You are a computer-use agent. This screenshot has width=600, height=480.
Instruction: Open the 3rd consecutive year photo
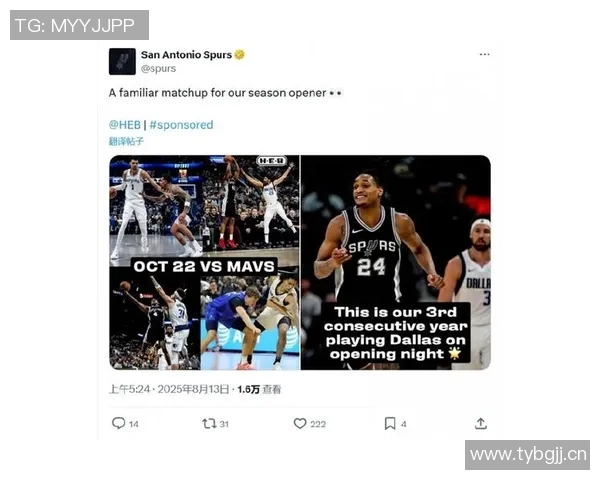point(396,262)
